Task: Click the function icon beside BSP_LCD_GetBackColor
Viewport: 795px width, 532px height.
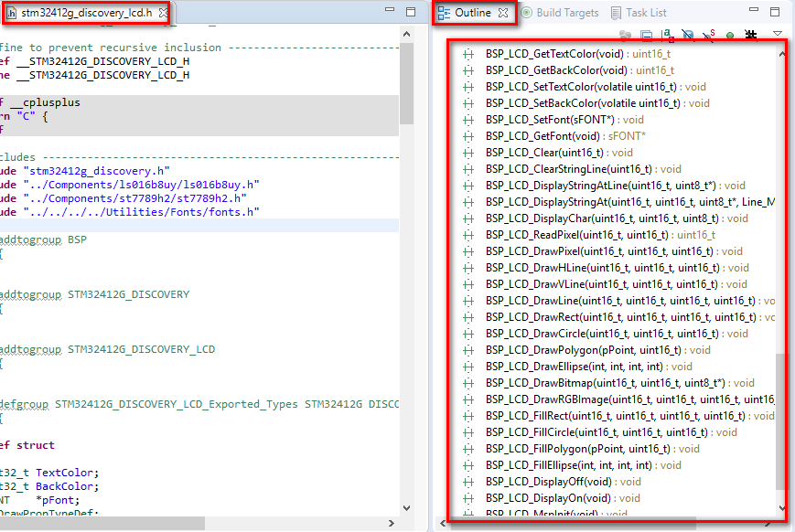Action: (x=468, y=70)
